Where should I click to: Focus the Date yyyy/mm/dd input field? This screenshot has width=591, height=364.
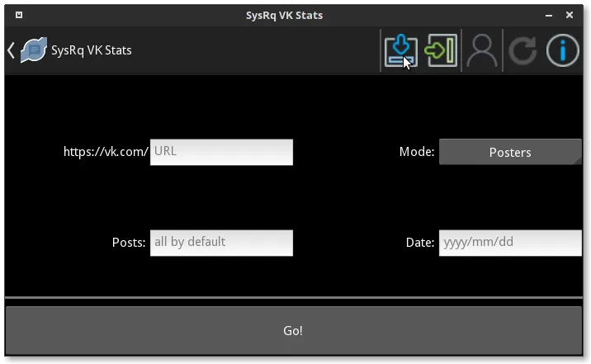pos(510,243)
